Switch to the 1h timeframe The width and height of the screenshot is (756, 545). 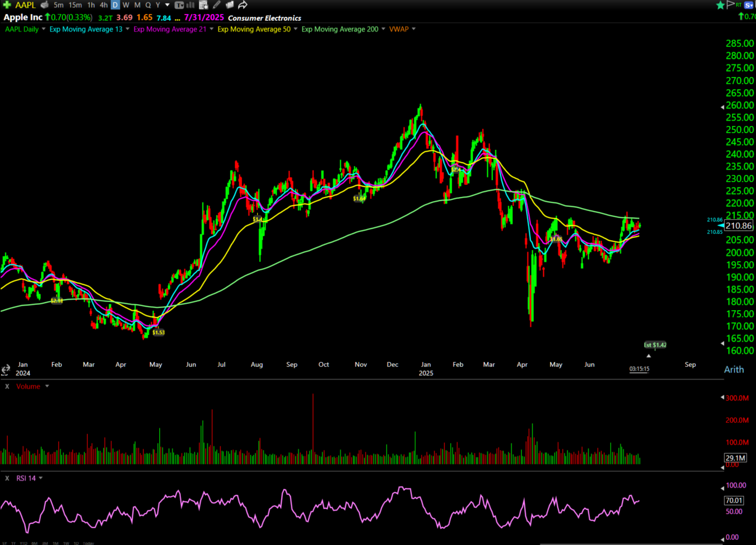tap(91, 5)
